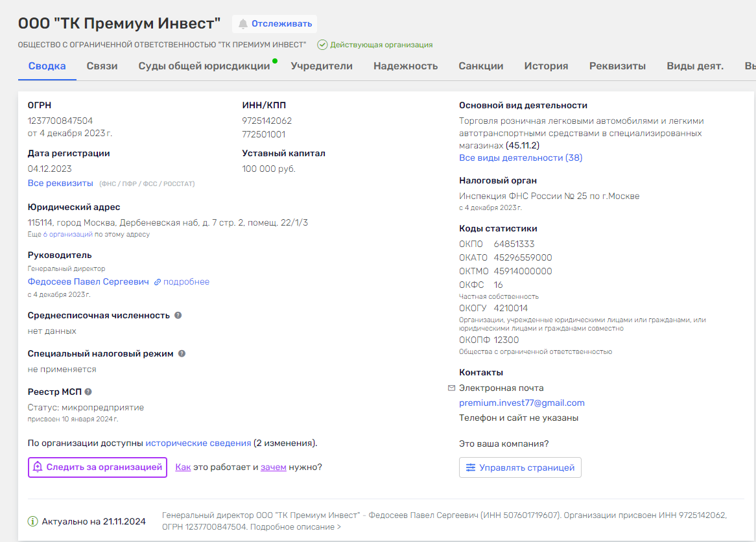The height and width of the screenshot is (542, 756).
Task: Click the 100 000 руб. capital value
Action: tap(268, 169)
